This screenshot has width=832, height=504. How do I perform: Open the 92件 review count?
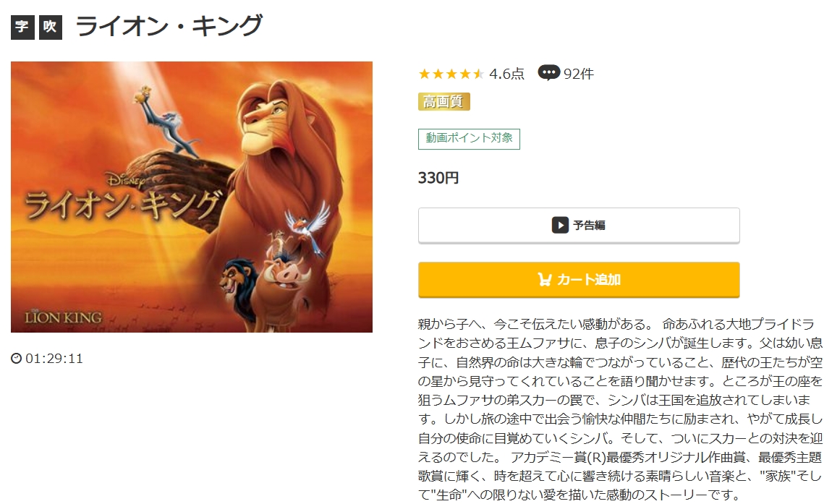pyautogui.click(x=578, y=74)
